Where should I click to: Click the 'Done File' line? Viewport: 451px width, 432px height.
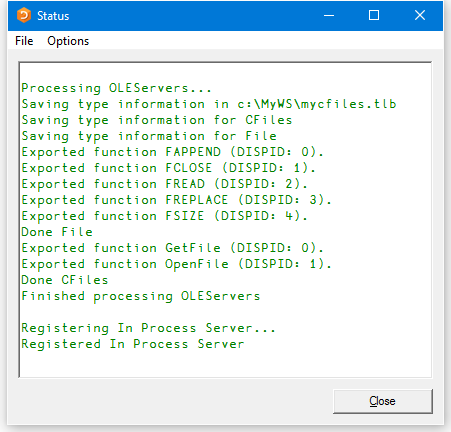click(57, 232)
